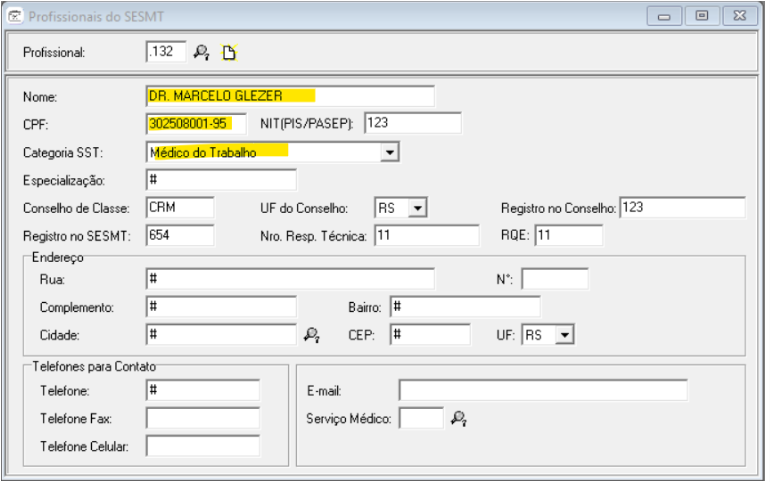This screenshot has height=482, width=770.
Task: Focus the Especialização text field
Action: point(221,180)
